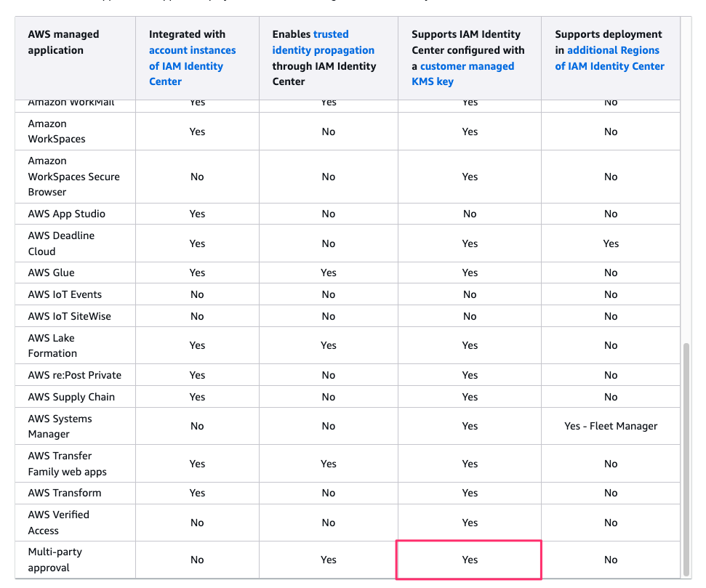
Task: Select the 'AWS Systems Manager' row label
Action: click(60, 427)
